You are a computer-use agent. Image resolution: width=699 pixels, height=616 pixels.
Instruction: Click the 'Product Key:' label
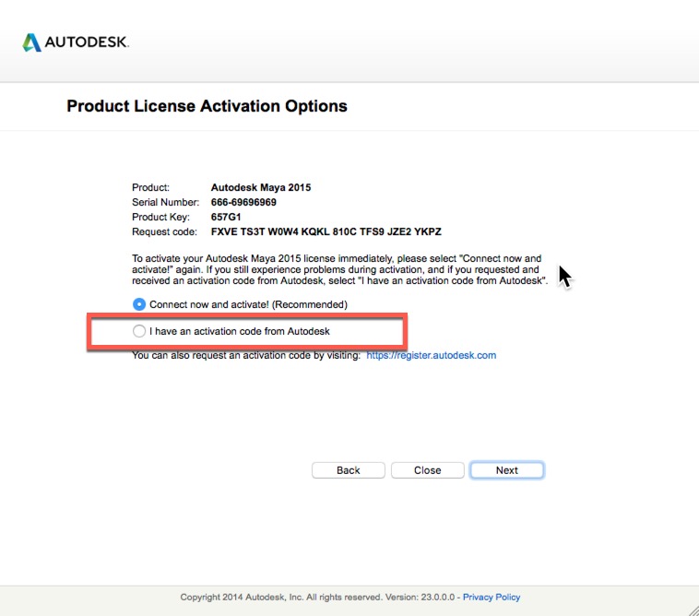coord(161,217)
